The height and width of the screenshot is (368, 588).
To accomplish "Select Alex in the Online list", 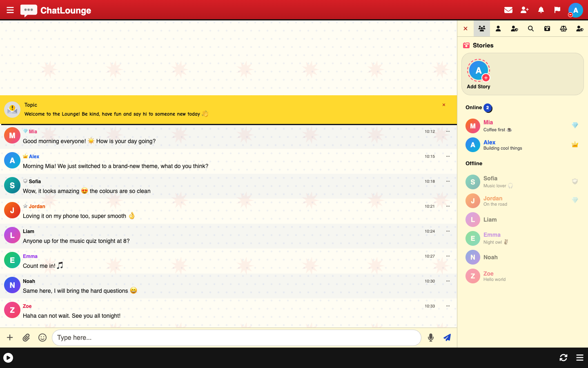I will (x=522, y=145).
